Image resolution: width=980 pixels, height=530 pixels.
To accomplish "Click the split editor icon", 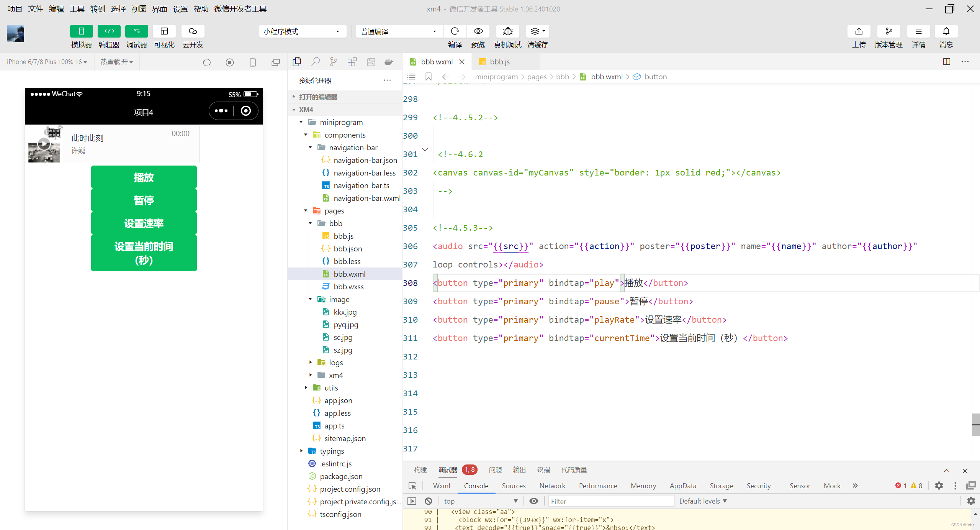I will (x=946, y=62).
